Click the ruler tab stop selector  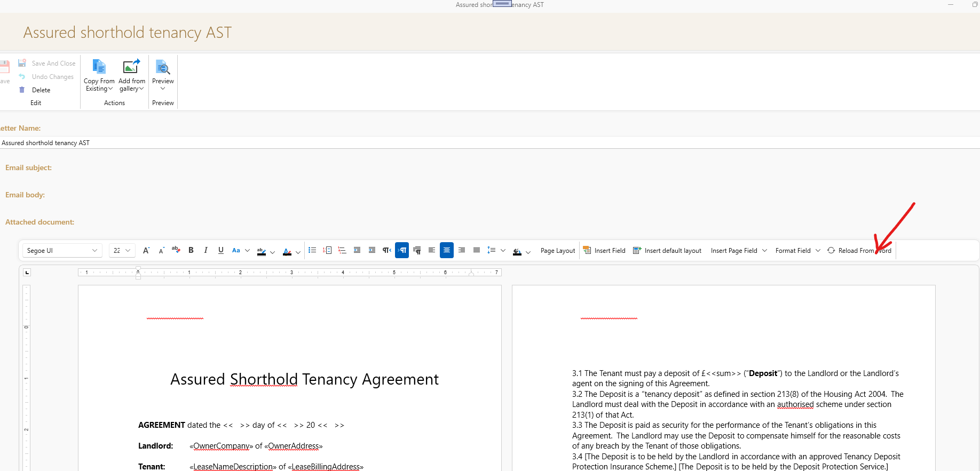(x=27, y=273)
